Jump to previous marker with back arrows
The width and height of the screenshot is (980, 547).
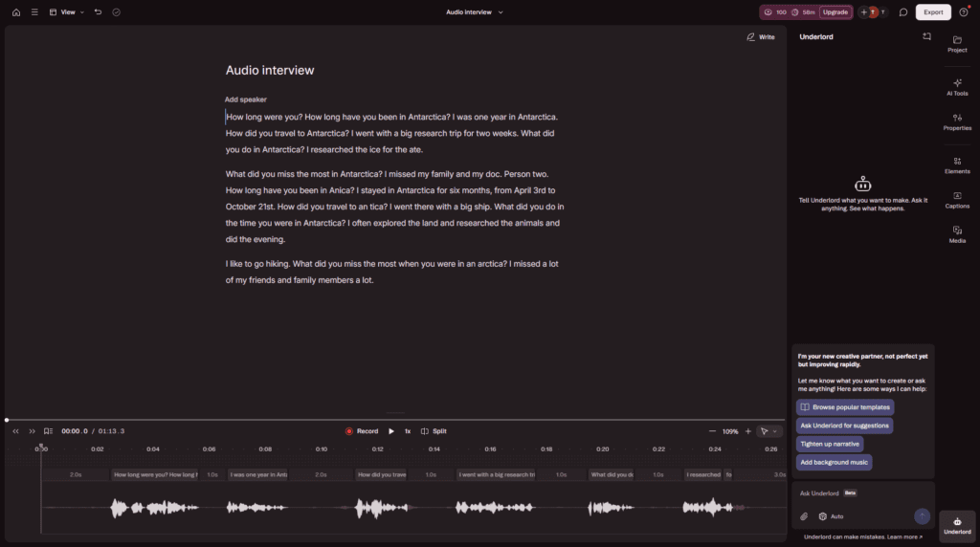pyautogui.click(x=15, y=431)
